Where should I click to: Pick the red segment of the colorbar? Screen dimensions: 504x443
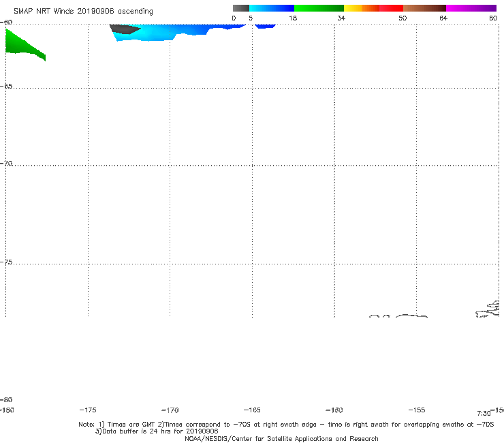click(391, 8)
